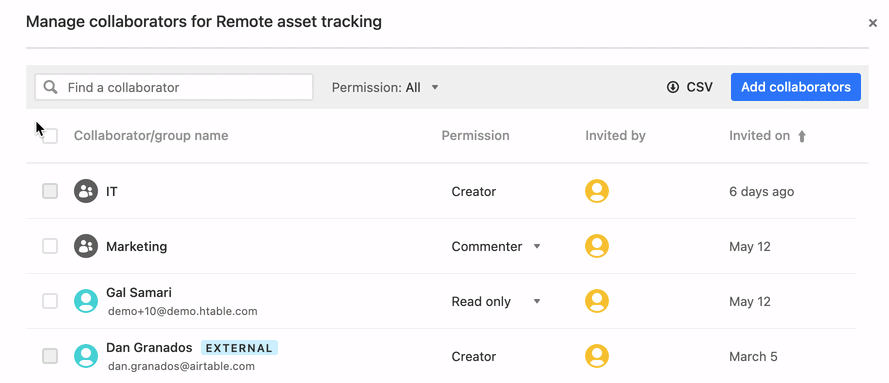
Task: Focus the Find a collaborator field
Action: coord(174,87)
